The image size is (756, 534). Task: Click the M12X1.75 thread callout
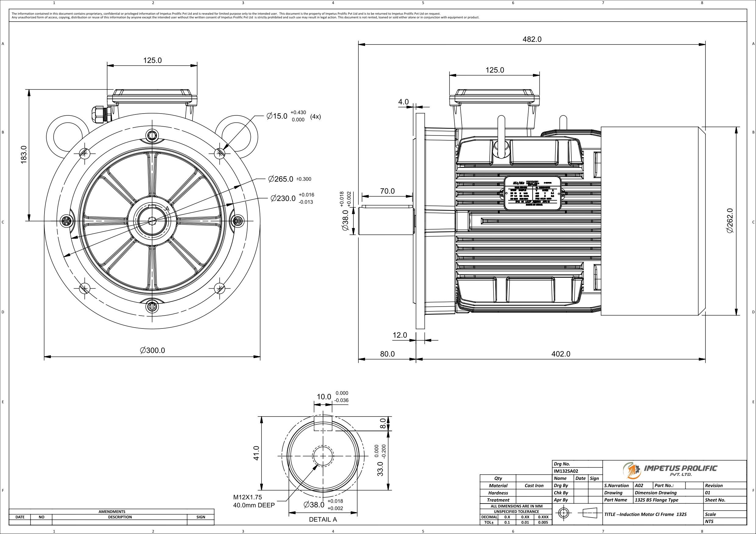pos(254,501)
